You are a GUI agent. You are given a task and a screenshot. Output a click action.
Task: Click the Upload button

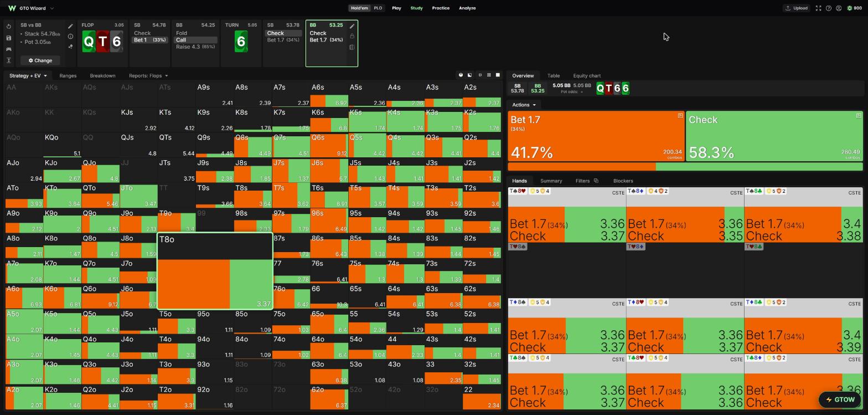click(797, 8)
